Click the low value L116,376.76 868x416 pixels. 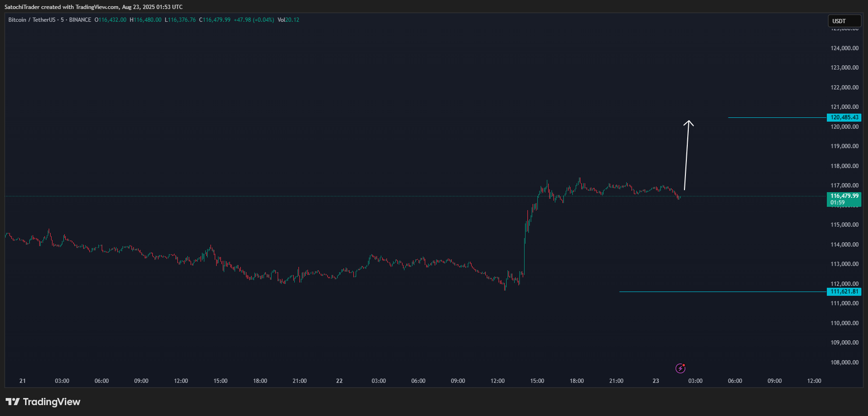[180, 20]
